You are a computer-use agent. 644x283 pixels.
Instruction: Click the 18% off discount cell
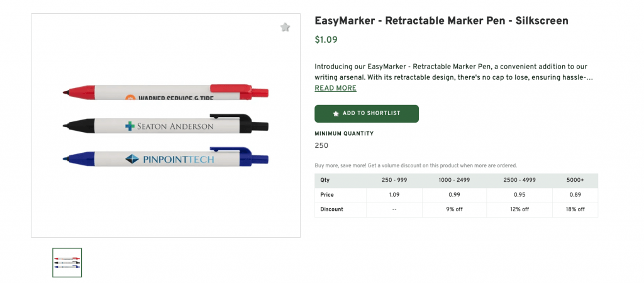coord(575,209)
